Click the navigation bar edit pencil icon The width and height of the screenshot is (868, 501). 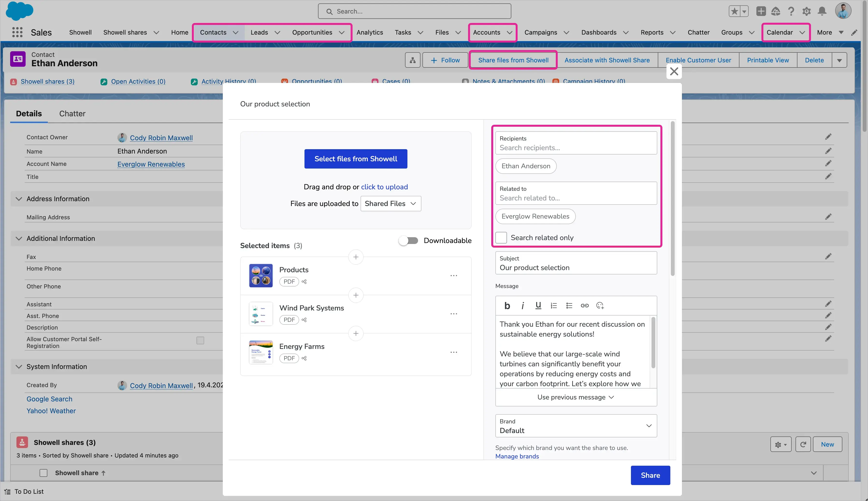click(x=854, y=32)
